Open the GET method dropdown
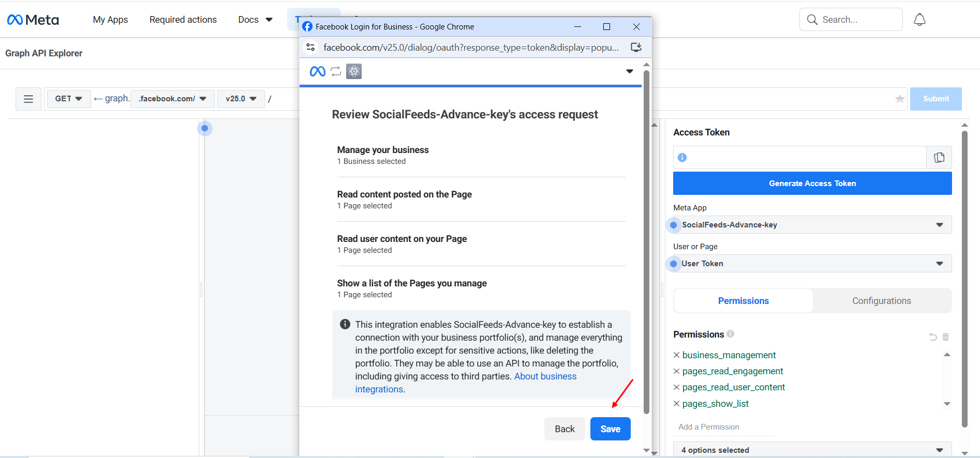Image resolution: width=980 pixels, height=458 pixels. tap(69, 99)
